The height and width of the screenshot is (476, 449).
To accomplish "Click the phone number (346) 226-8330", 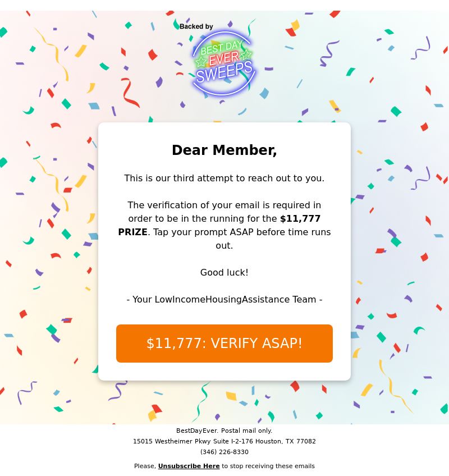I will [224, 452].
